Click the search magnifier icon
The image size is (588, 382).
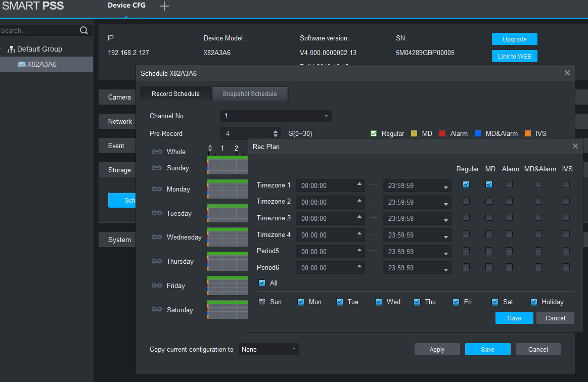coord(84,30)
